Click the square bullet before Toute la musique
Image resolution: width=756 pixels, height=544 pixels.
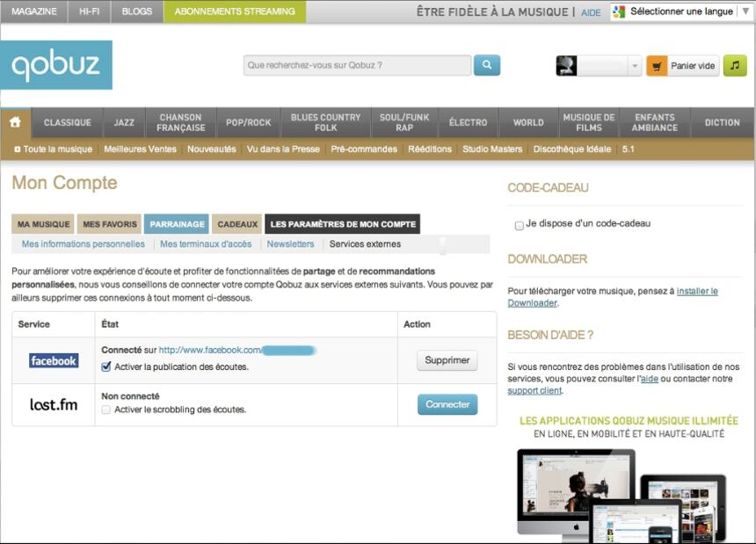(x=18, y=149)
